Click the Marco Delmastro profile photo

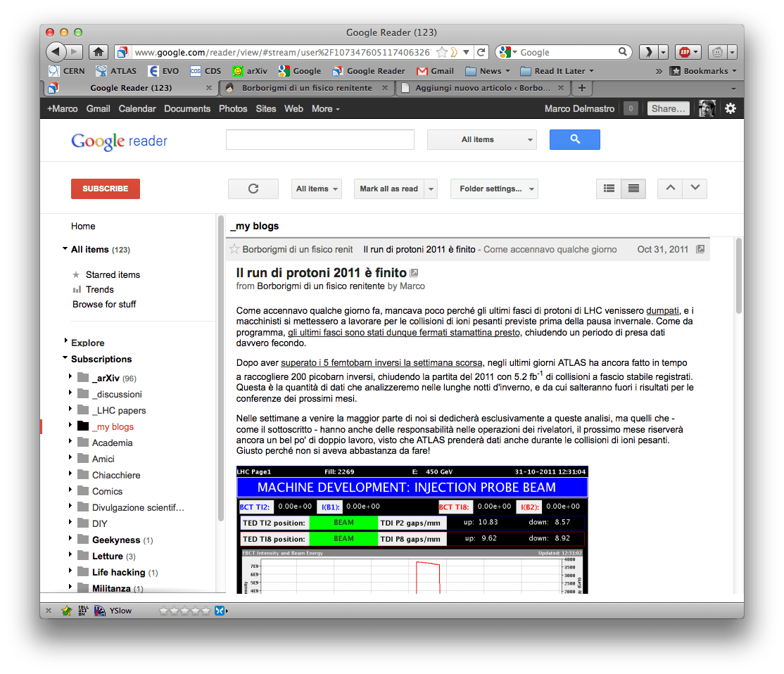(707, 108)
